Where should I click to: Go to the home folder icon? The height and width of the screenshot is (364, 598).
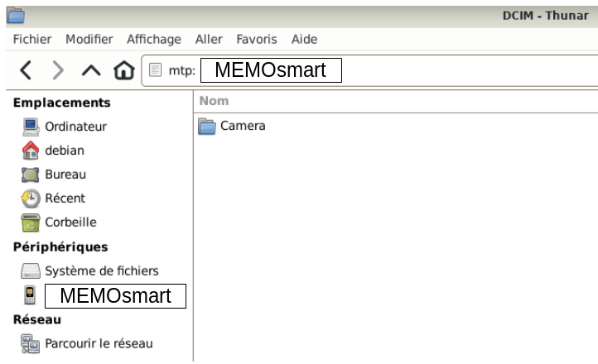[x=124, y=70]
